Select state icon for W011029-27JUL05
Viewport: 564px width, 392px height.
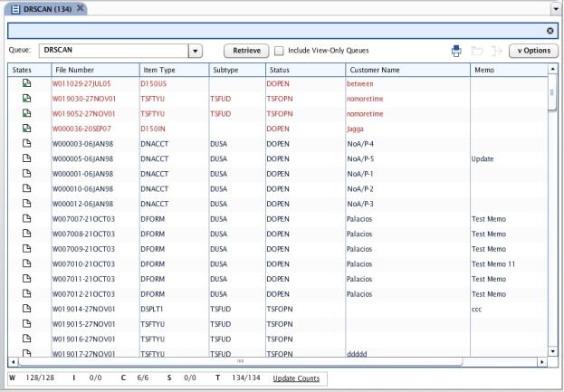coord(26,83)
